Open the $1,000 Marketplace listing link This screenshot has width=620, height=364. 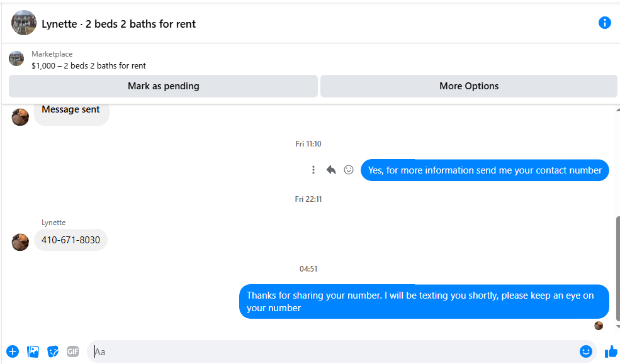pyautogui.click(x=89, y=65)
